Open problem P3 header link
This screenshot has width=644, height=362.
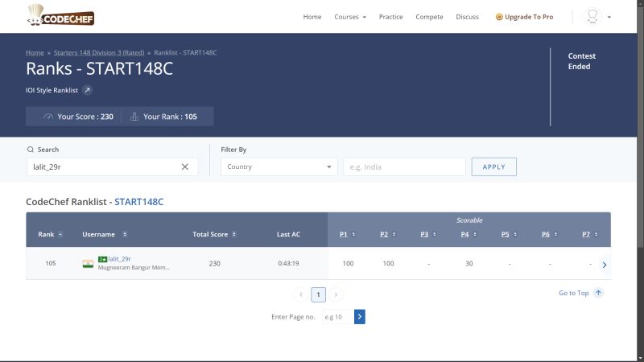pyautogui.click(x=424, y=234)
